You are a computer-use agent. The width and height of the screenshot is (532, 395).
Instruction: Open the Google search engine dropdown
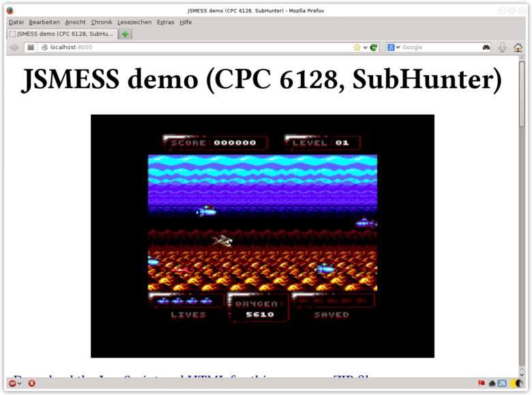click(394, 48)
